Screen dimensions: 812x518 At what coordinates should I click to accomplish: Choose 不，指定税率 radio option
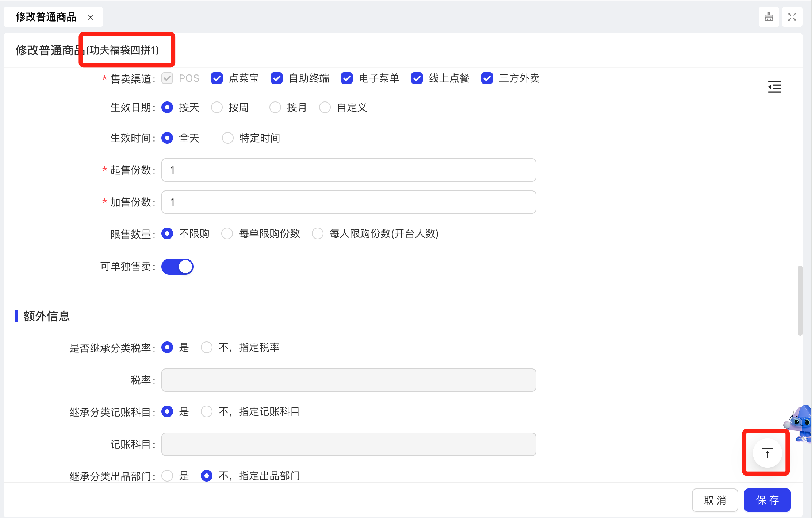207,347
